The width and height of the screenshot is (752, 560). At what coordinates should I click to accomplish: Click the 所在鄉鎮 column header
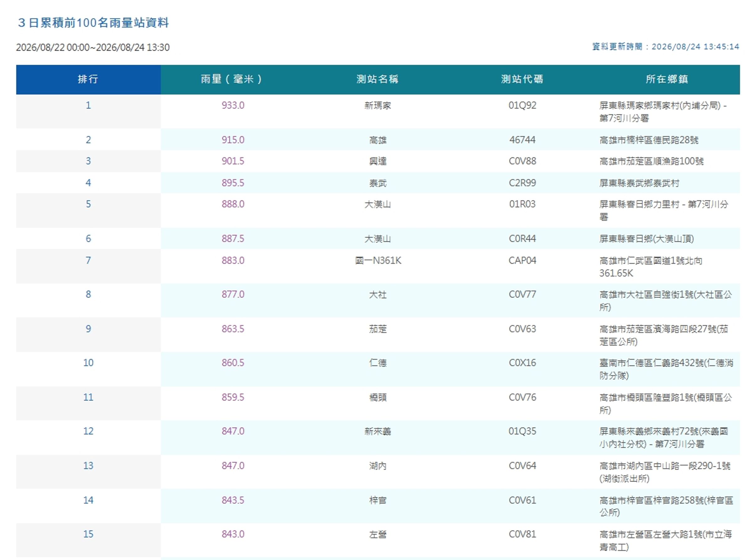pyautogui.click(x=667, y=79)
